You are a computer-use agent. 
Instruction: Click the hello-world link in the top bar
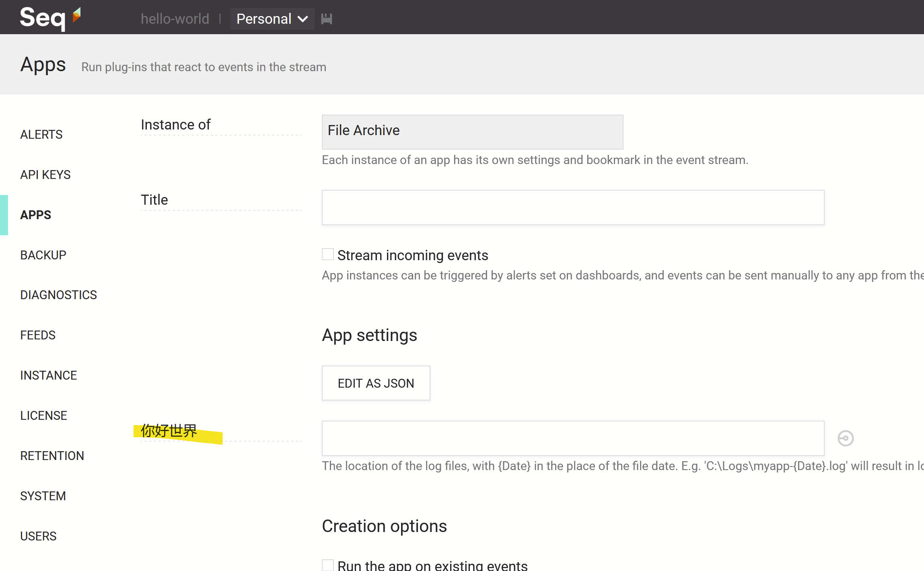(x=175, y=18)
